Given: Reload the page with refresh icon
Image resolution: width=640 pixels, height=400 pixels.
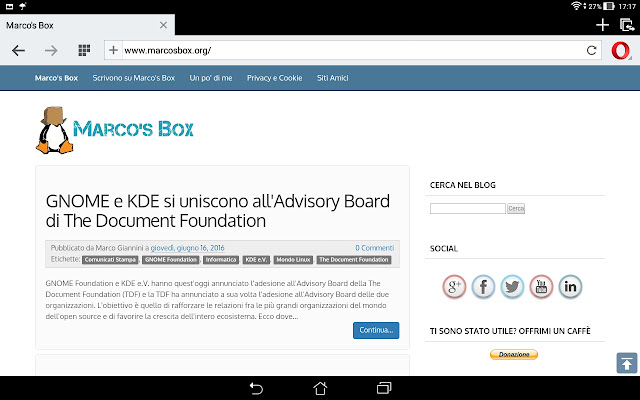Looking at the screenshot, I should pyautogui.click(x=591, y=50).
